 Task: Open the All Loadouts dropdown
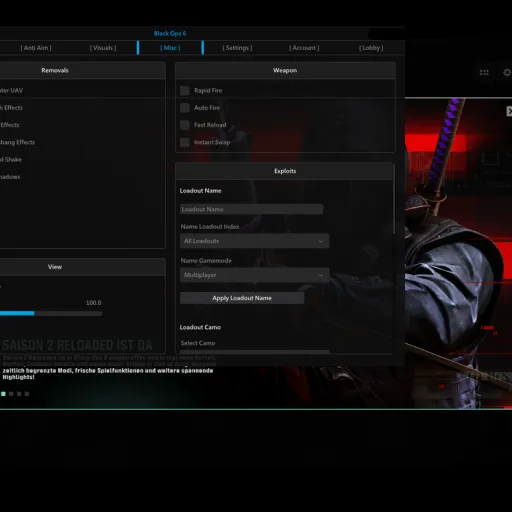tap(254, 241)
